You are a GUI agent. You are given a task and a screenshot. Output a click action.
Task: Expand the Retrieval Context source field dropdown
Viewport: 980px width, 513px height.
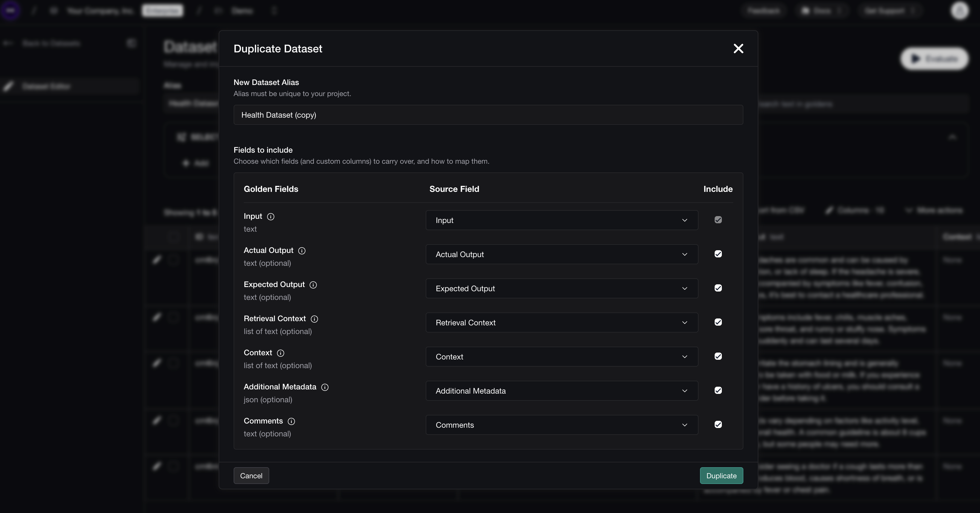point(561,323)
